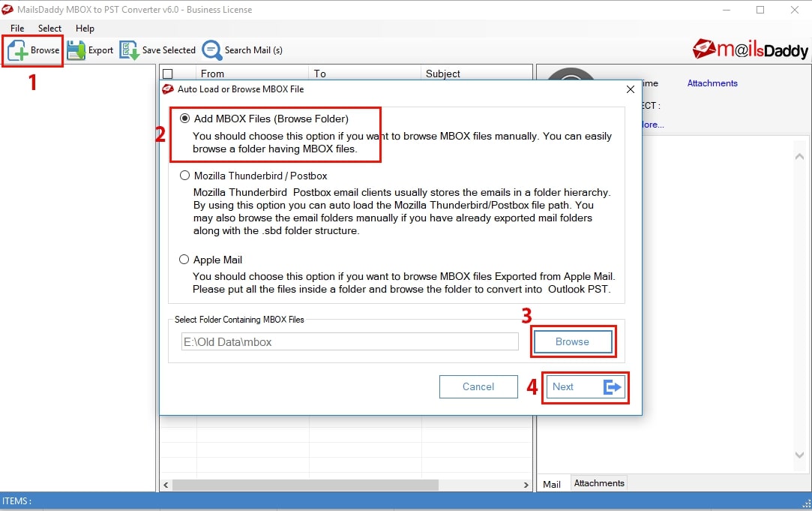Choose the Mozilla Thunderbird / Postbox option
Image resolution: width=812 pixels, height=511 pixels.
(x=184, y=175)
